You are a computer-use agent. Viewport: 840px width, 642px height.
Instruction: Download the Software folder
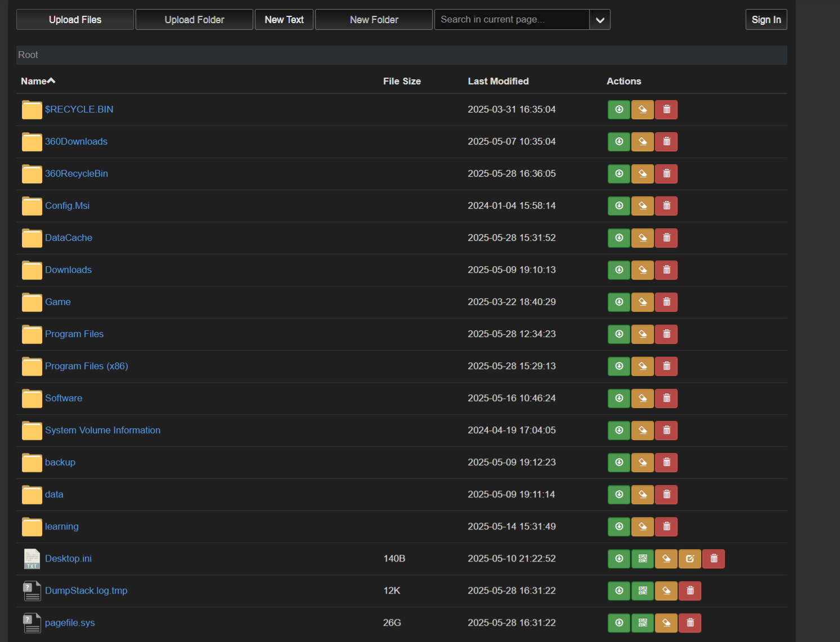(619, 398)
